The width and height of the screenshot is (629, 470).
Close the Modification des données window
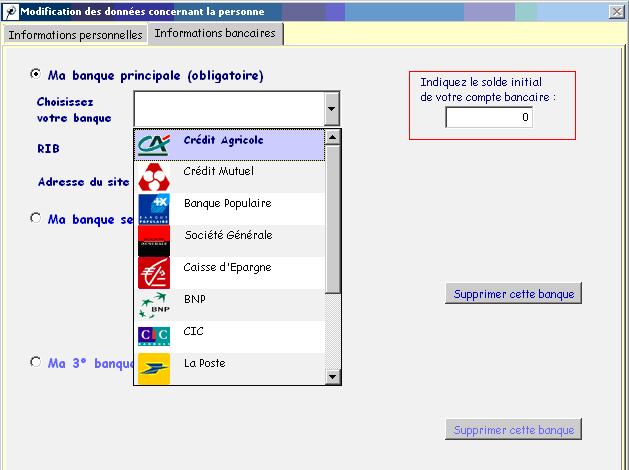617,12
